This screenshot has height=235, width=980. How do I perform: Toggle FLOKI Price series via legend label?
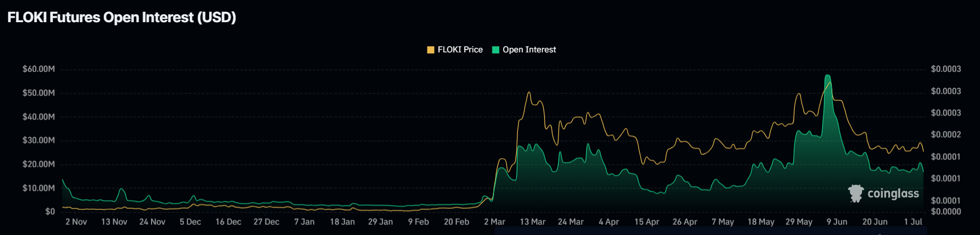coord(460,50)
